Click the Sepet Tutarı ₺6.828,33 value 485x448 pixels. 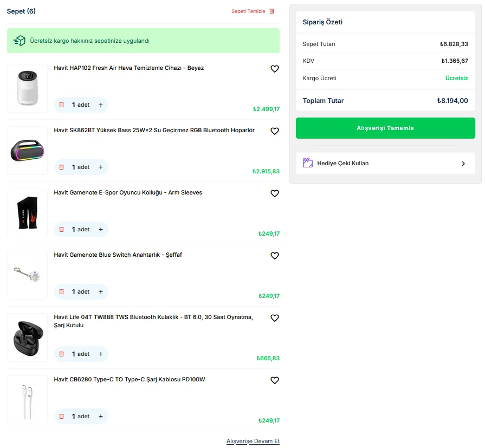(x=454, y=44)
